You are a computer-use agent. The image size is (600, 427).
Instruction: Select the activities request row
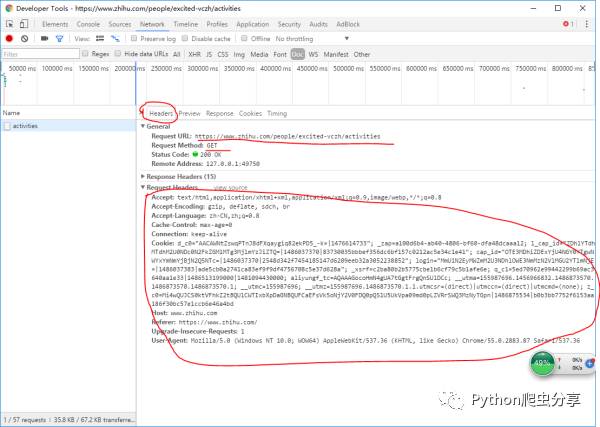point(68,126)
